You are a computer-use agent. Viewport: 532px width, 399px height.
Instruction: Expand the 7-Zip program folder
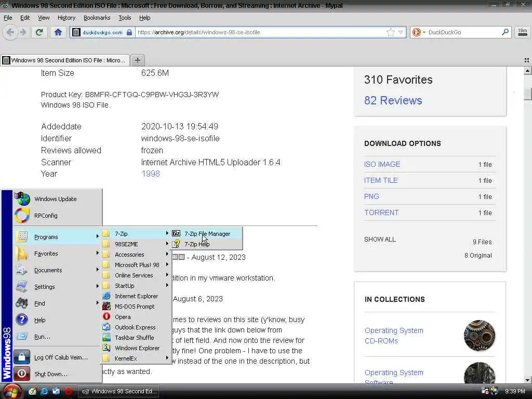[136, 234]
